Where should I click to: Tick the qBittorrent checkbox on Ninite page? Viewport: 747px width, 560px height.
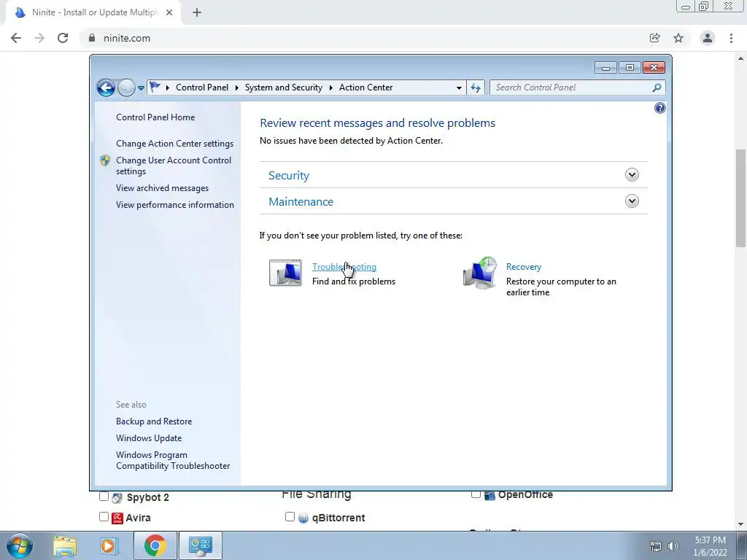(290, 517)
